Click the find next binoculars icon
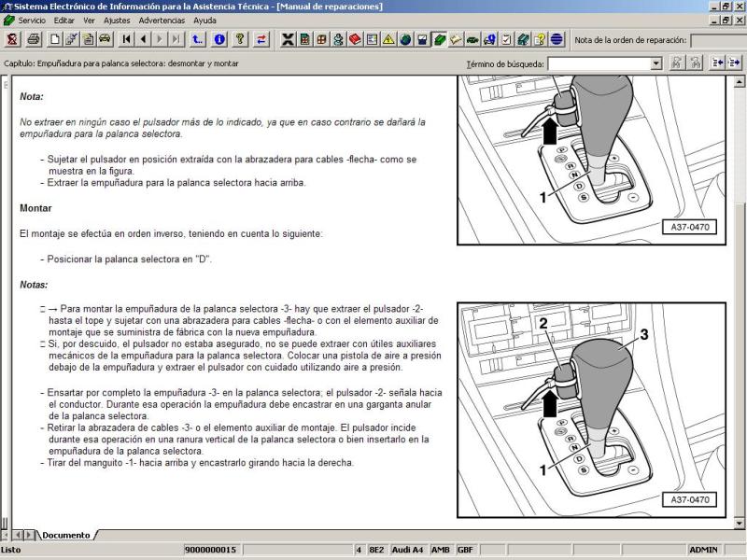The width and height of the screenshot is (747, 560). [x=696, y=63]
